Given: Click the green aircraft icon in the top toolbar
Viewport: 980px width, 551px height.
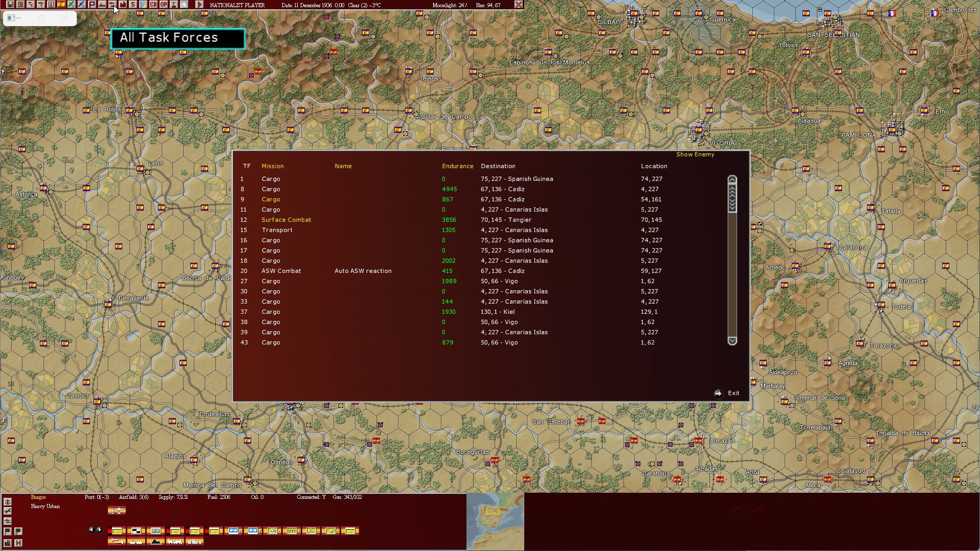Looking at the screenshot, I should click(x=72, y=5).
